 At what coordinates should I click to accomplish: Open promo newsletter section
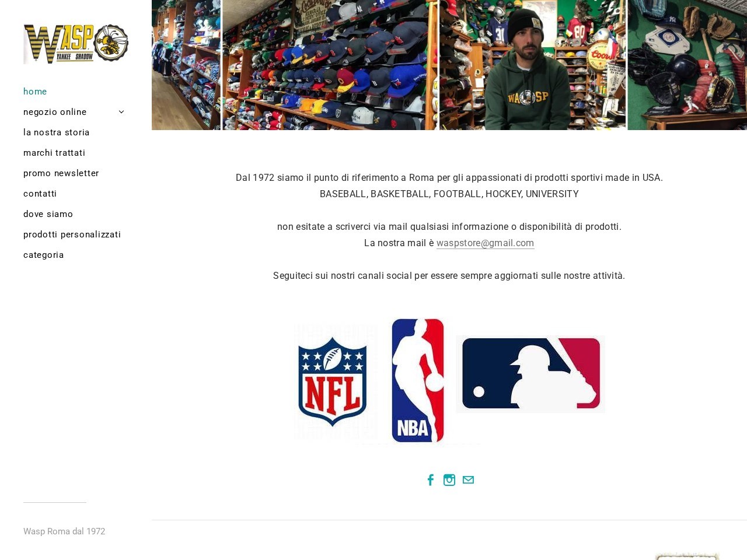[61, 173]
